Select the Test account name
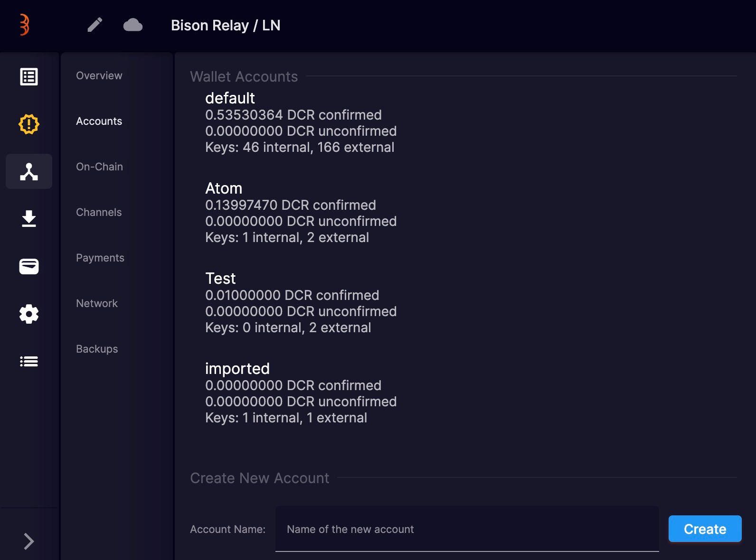This screenshot has height=560, width=756. point(220,279)
